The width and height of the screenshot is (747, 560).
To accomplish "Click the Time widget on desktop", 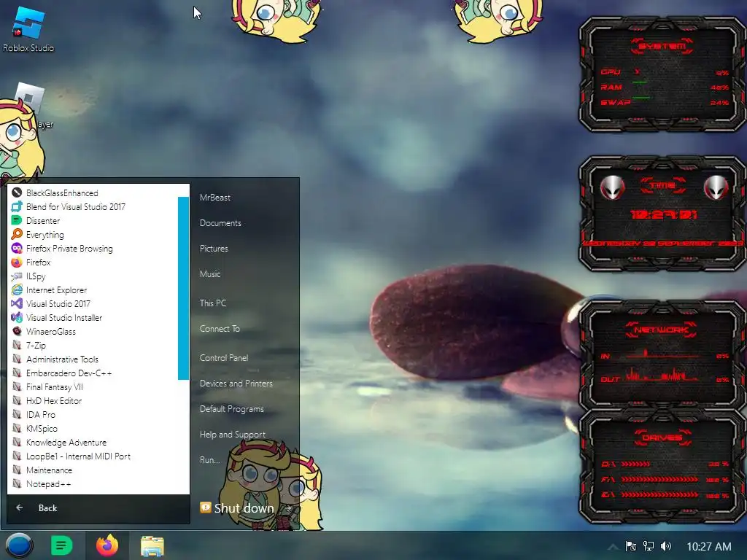I will coord(662,214).
